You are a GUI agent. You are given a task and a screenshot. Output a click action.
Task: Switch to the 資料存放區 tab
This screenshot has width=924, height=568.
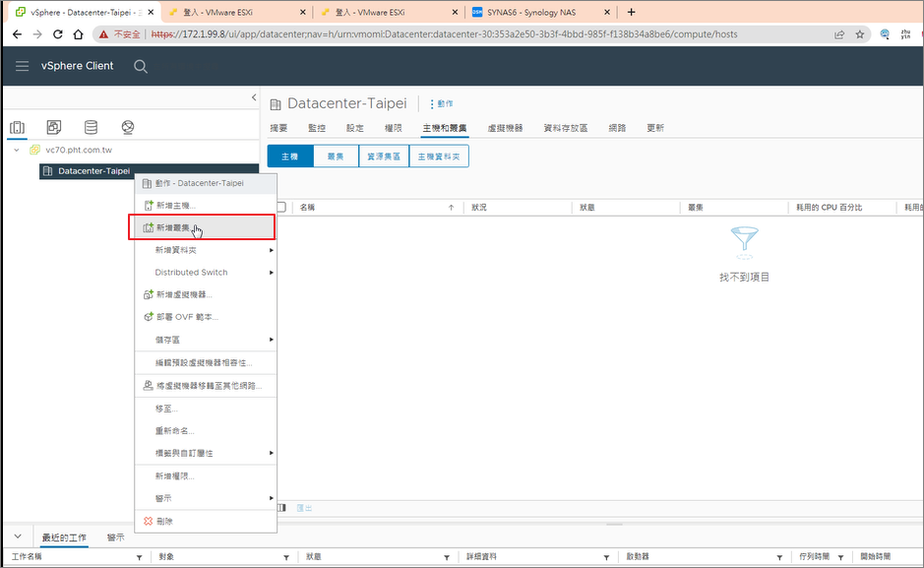tap(566, 128)
